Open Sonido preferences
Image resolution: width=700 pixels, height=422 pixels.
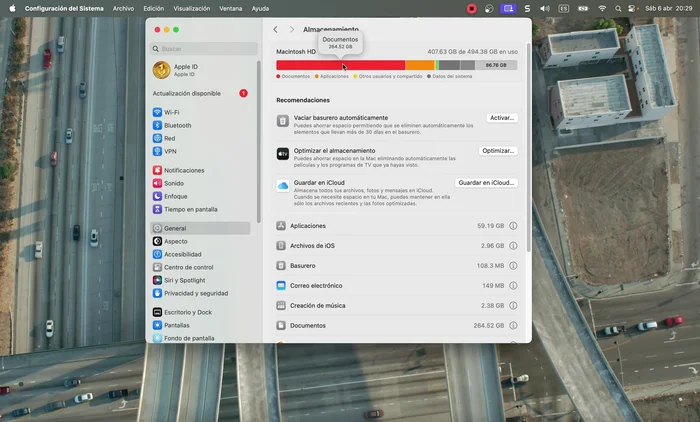(173, 184)
